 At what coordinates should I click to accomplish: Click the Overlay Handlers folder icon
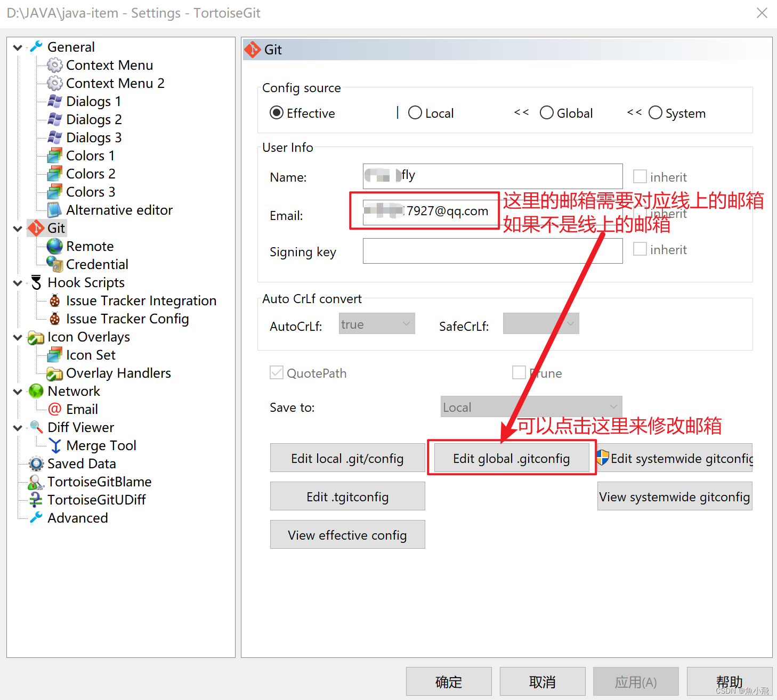55,373
